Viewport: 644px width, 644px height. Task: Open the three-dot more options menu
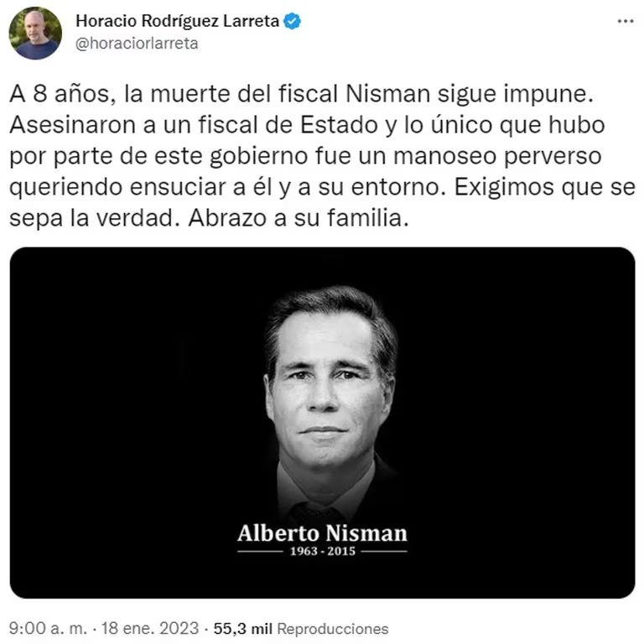(x=625, y=21)
